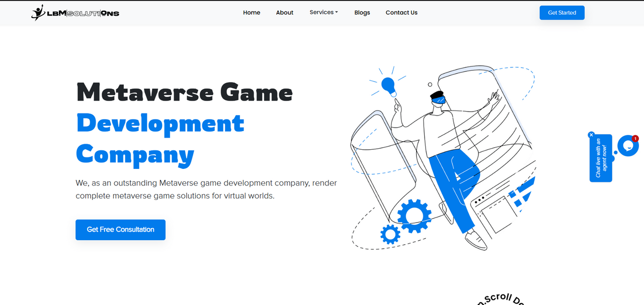Click the large blue gear graphic

[x=414, y=216]
